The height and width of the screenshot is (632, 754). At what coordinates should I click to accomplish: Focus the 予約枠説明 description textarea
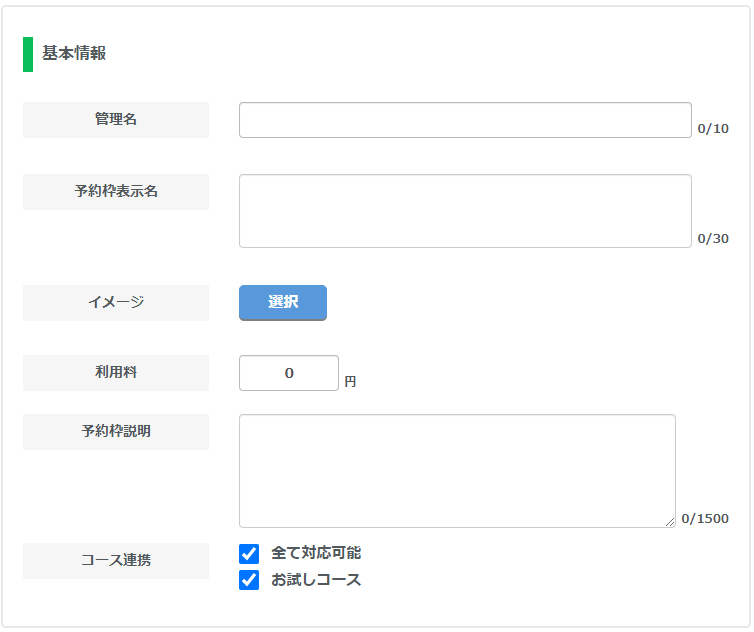coord(457,471)
